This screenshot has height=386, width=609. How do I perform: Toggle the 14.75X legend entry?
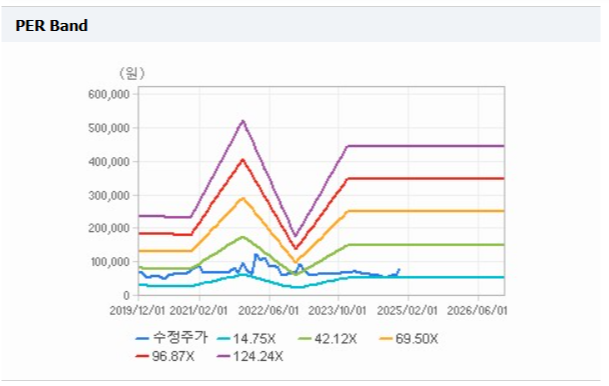[x=246, y=339]
